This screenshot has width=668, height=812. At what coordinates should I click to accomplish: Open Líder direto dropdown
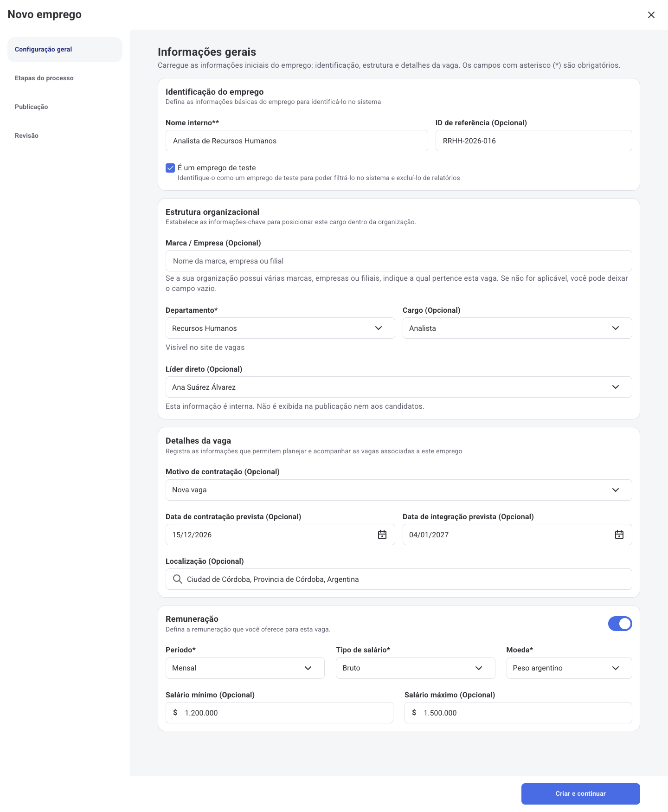(399, 387)
